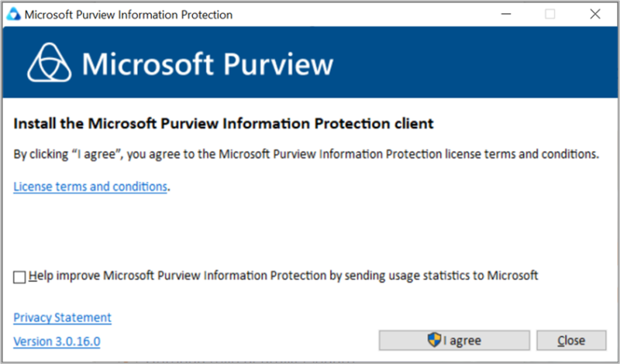This screenshot has height=364, width=620.
Task: Click the 'Install the Microsoft Purview' heading
Action: [x=223, y=123]
